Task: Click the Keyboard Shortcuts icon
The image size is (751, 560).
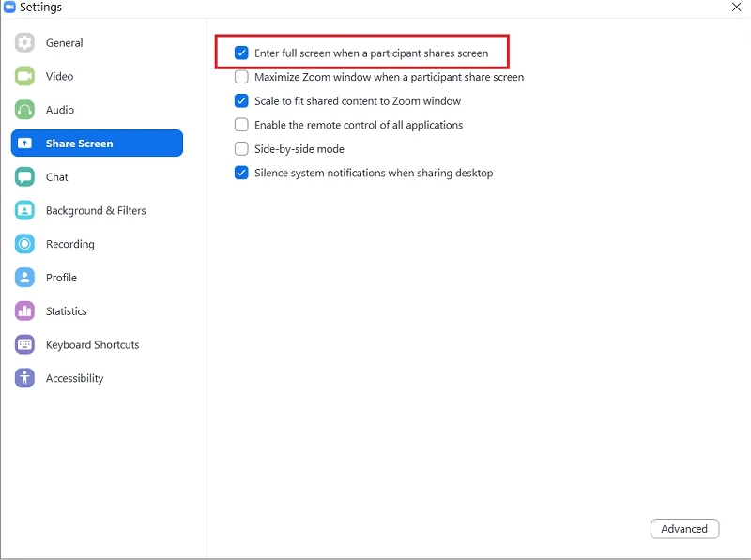Action: click(x=25, y=345)
